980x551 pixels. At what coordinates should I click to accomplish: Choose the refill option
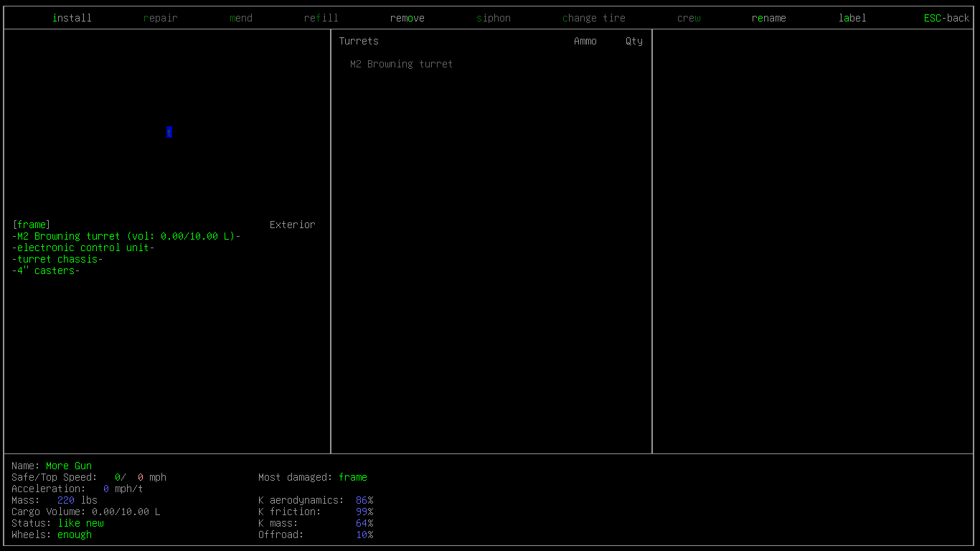pyautogui.click(x=321, y=18)
